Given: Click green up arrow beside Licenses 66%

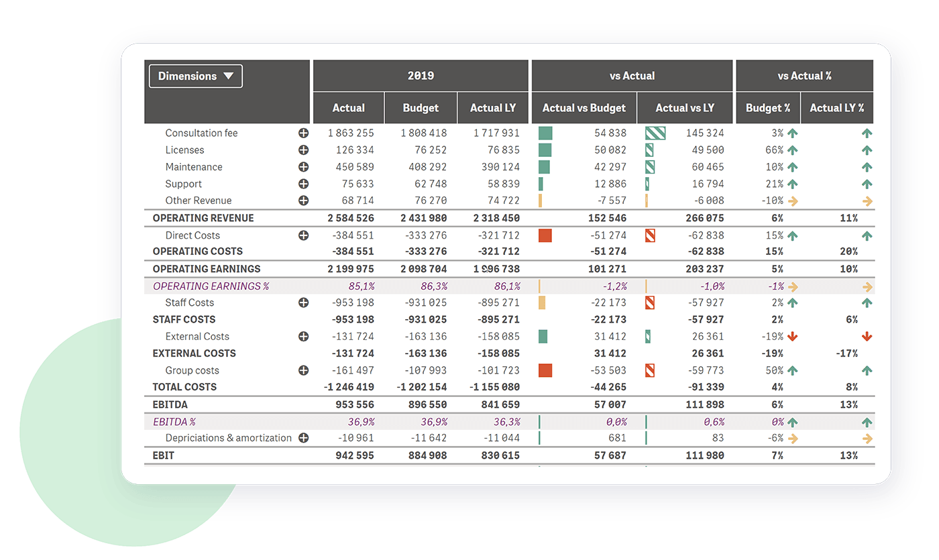Looking at the screenshot, I should tap(793, 150).
